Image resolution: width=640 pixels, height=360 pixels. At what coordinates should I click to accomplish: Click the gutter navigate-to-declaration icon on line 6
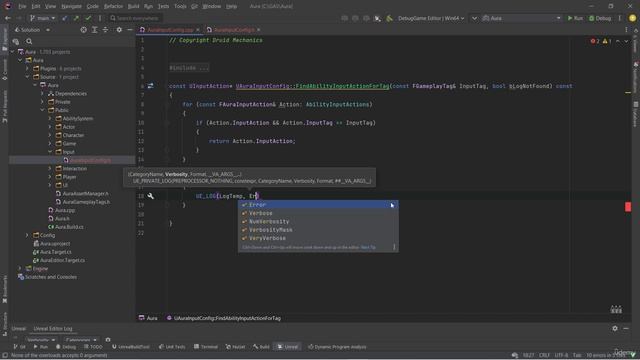coord(151,86)
